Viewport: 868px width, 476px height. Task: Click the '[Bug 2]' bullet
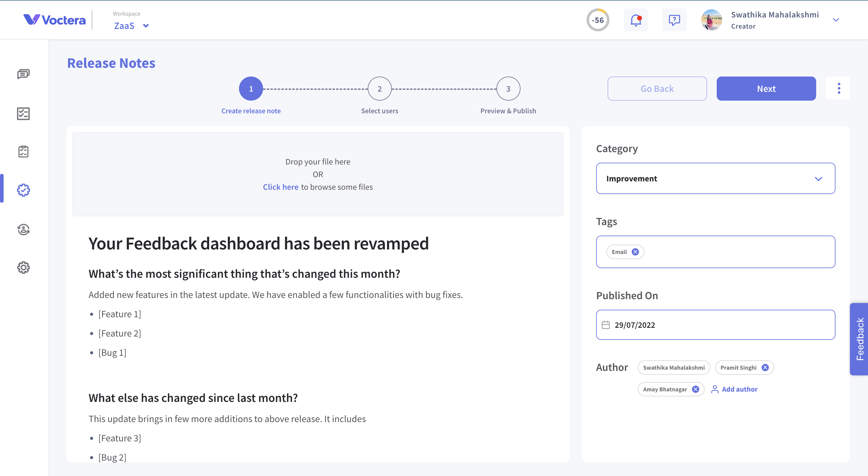click(x=112, y=457)
